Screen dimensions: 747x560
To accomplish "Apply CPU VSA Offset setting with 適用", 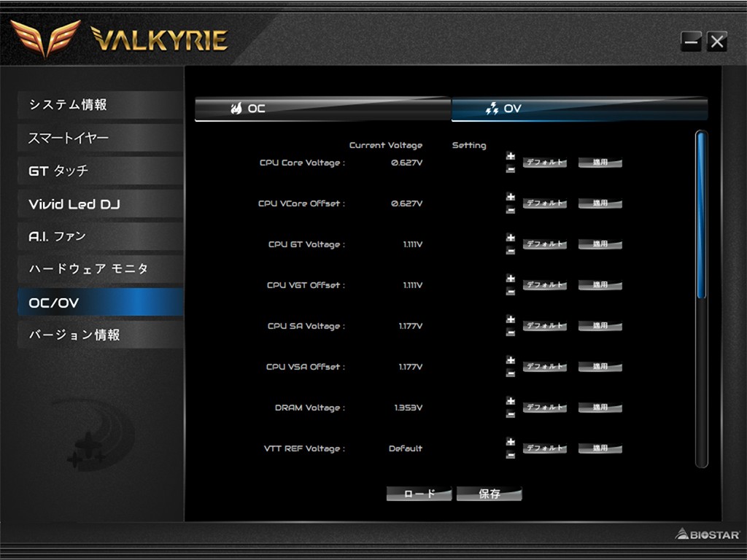I will (600, 367).
